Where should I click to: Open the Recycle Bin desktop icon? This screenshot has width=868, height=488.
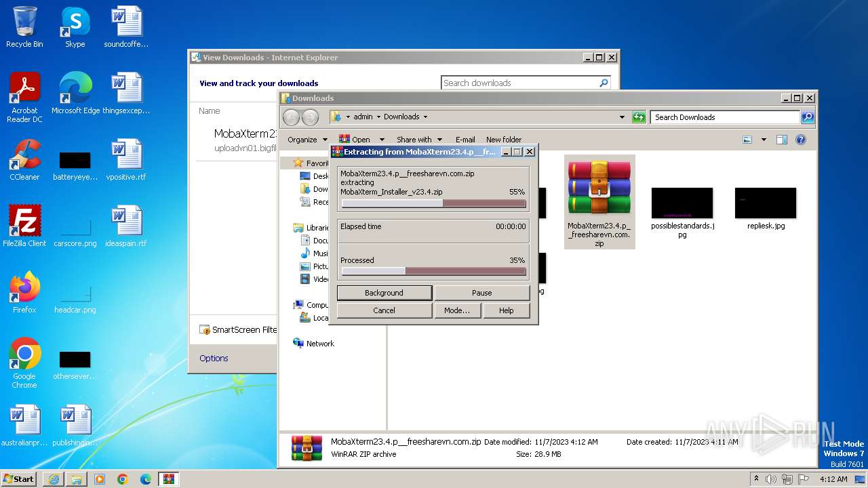click(x=24, y=27)
